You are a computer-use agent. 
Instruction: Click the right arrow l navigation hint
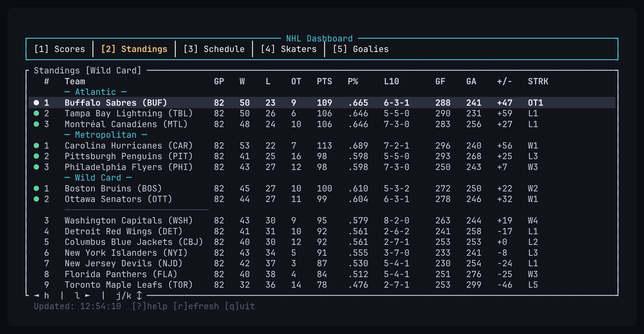[x=83, y=295]
